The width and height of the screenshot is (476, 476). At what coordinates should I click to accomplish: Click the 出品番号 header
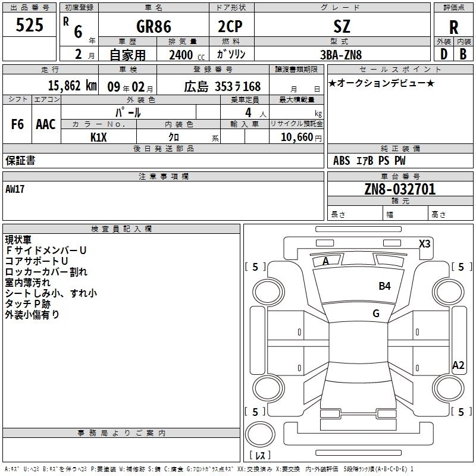29,8
